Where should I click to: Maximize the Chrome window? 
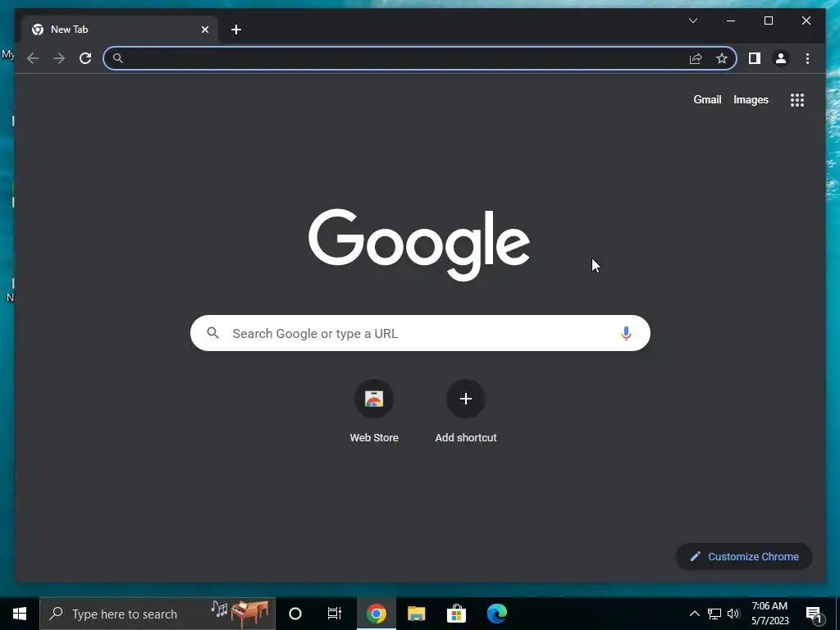(x=768, y=21)
